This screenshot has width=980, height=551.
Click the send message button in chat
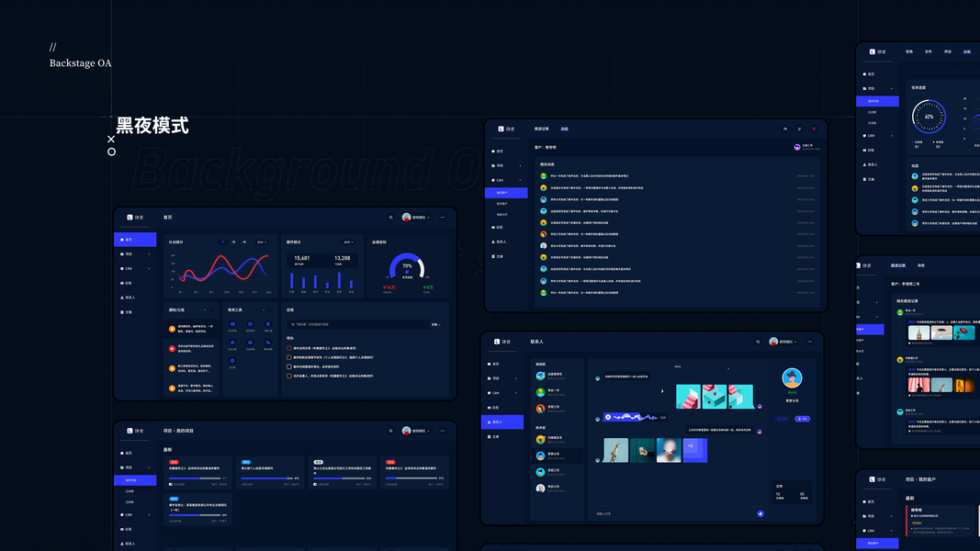(760, 513)
